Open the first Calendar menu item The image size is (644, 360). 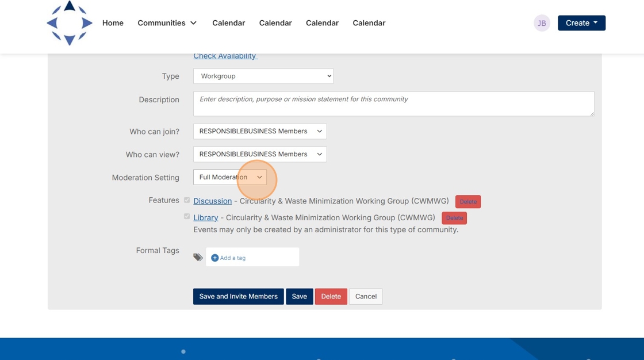(x=229, y=23)
